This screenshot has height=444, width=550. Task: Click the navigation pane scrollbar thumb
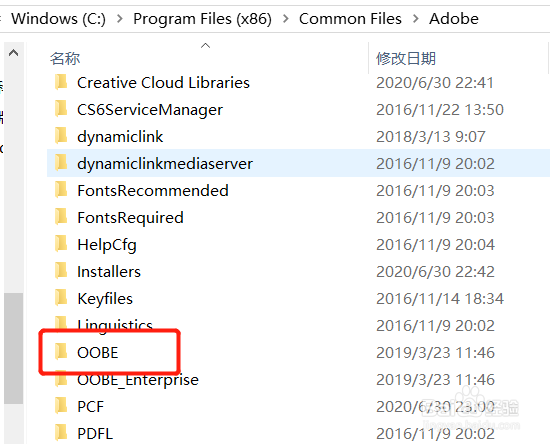click(14, 348)
